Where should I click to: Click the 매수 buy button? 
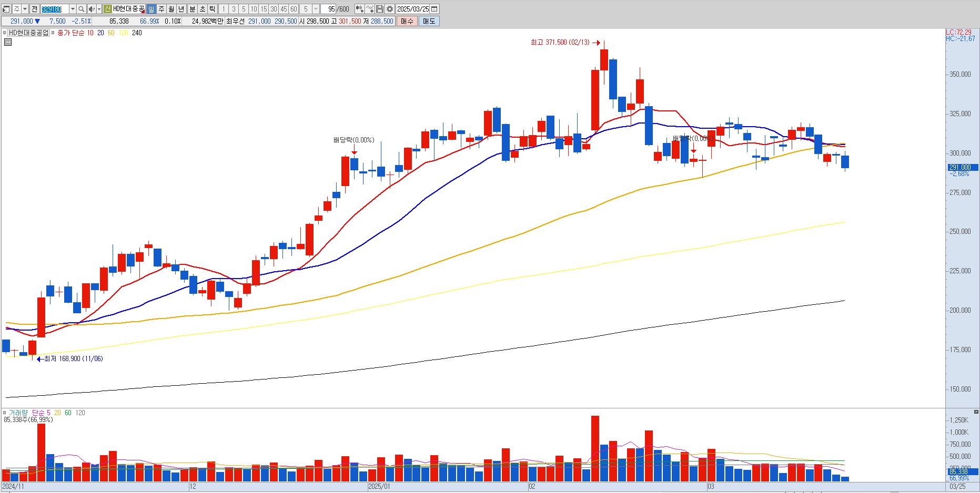pos(407,21)
